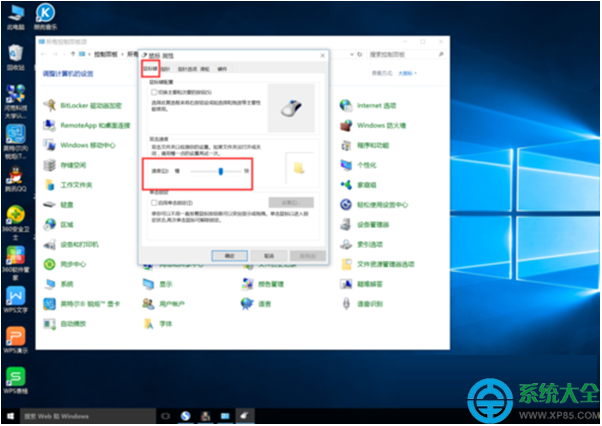Screen dimensions: 602x426
Task: Expand address bar history dropdown
Action: click(352, 54)
